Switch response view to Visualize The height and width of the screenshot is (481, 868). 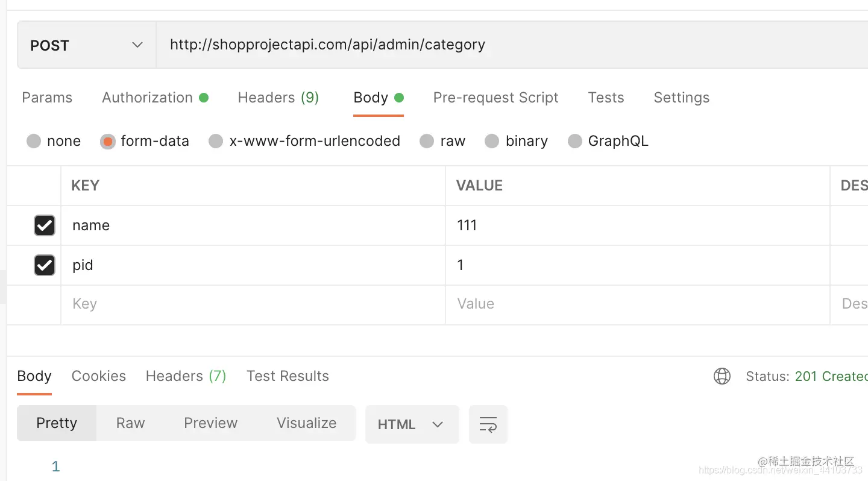[x=307, y=423]
